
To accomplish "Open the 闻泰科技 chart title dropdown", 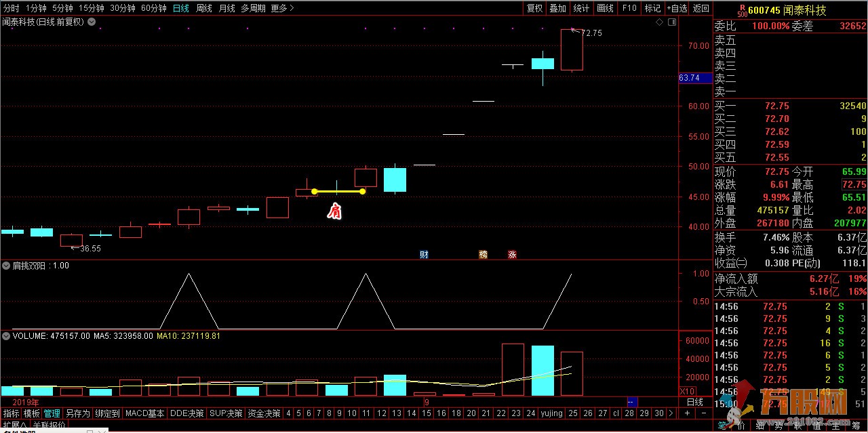I will pos(92,22).
